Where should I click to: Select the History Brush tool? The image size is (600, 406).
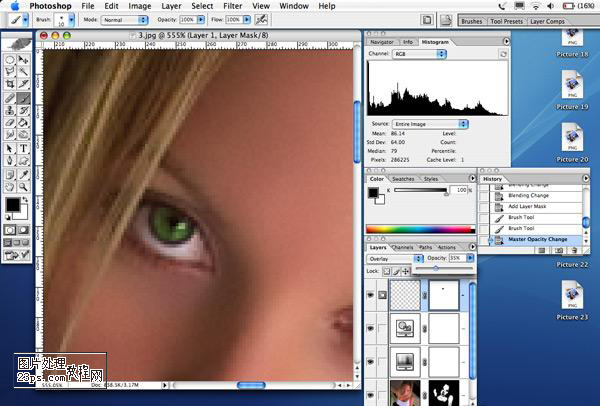click(x=24, y=111)
